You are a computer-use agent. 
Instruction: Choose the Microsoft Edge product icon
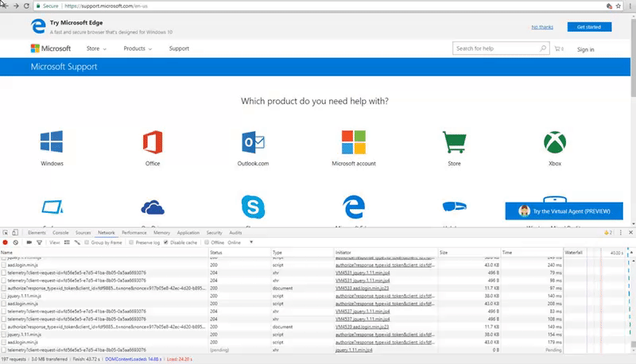pyautogui.click(x=354, y=207)
